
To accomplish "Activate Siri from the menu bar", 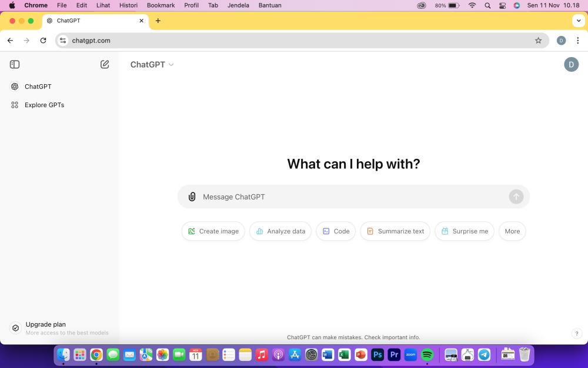I will coord(517,5).
